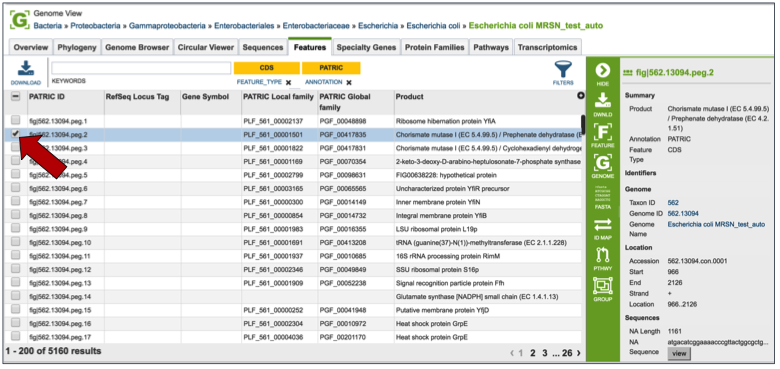Image resolution: width=780 pixels, height=369 pixels.
Task: Check the box for fig|562.13094.peg.10
Action: (x=15, y=242)
